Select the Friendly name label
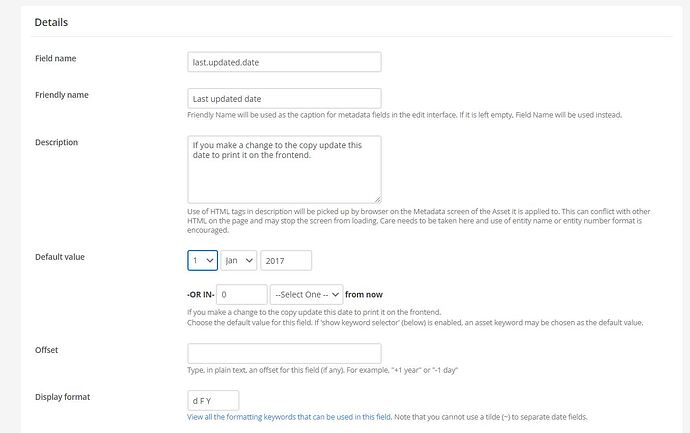 click(x=63, y=95)
